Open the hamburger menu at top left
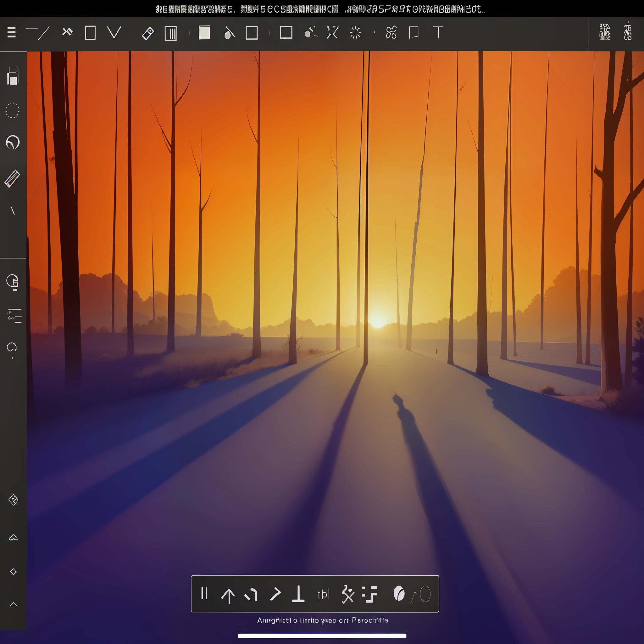 pyautogui.click(x=12, y=32)
